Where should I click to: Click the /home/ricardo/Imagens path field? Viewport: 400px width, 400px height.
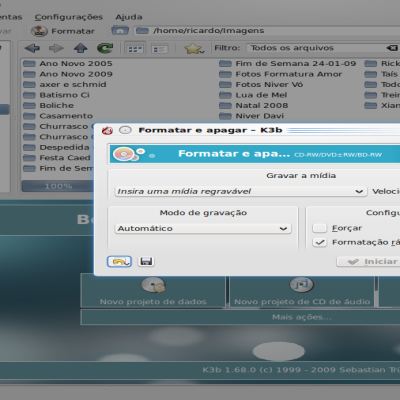(x=267, y=31)
